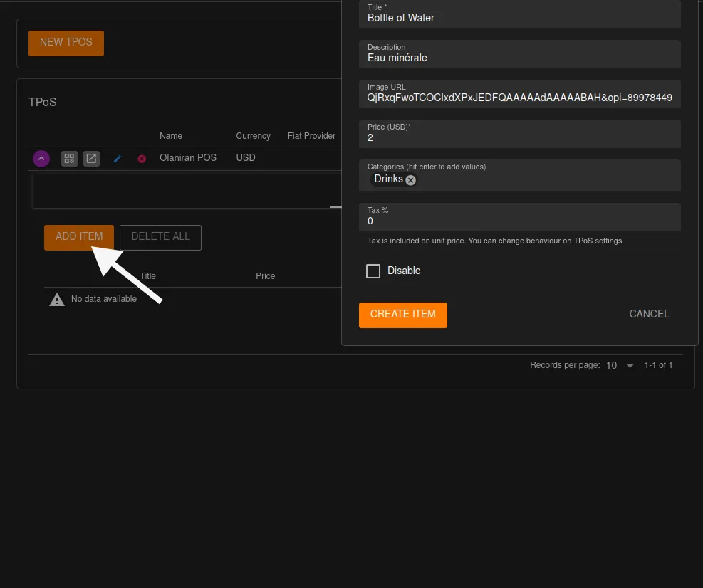Screen dimensions: 703x588
Task: Collapse the Olaniran POS row
Action: [x=41, y=159]
